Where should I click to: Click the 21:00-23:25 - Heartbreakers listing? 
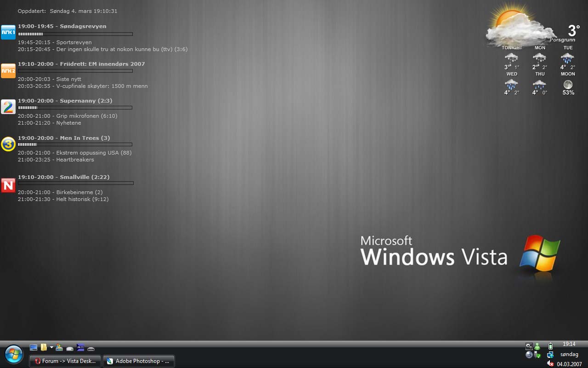(56, 160)
